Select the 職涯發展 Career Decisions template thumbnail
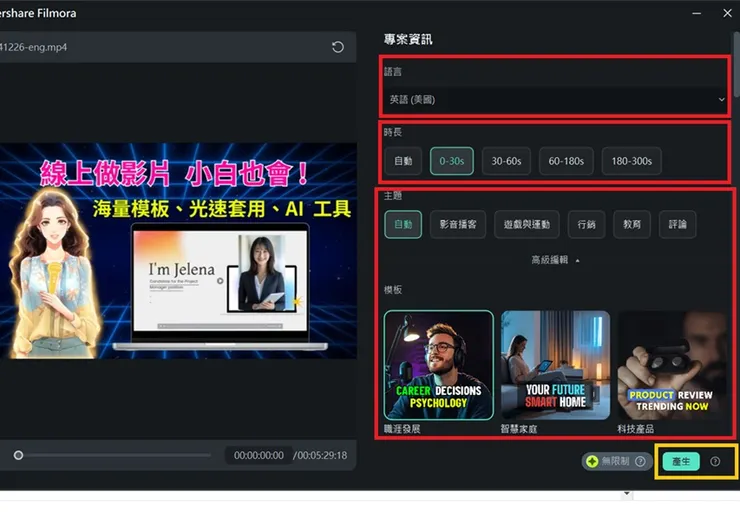Image resolution: width=740 pixels, height=512 pixels. coord(438,365)
